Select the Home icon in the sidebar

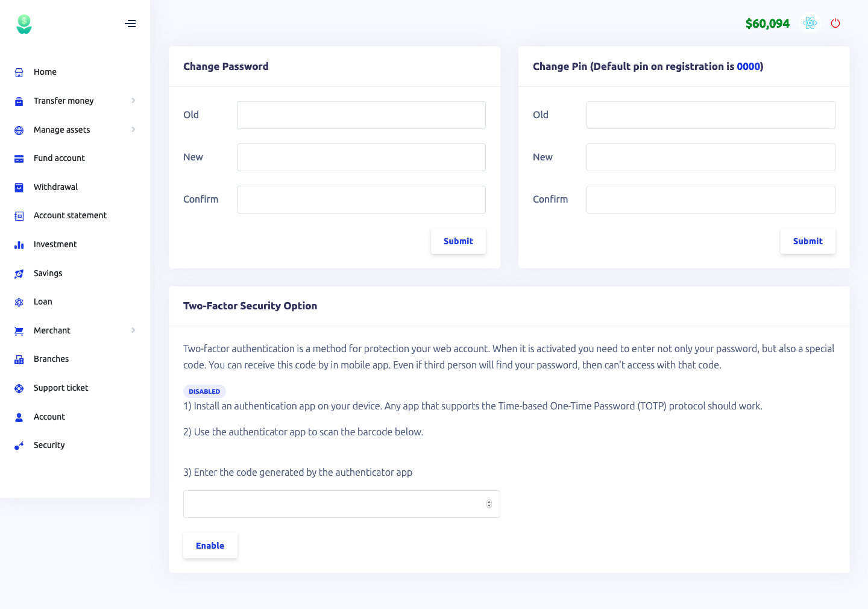click(19, 72)
